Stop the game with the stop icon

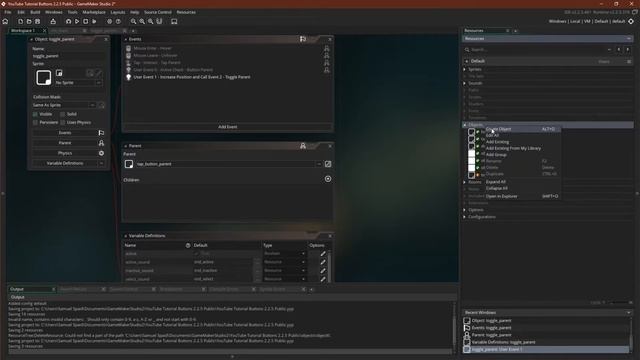pyautogui.click(x=85, y=21)
